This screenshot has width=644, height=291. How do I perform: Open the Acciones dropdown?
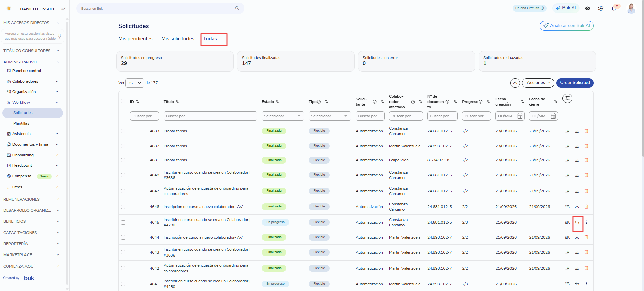point(538,83)
